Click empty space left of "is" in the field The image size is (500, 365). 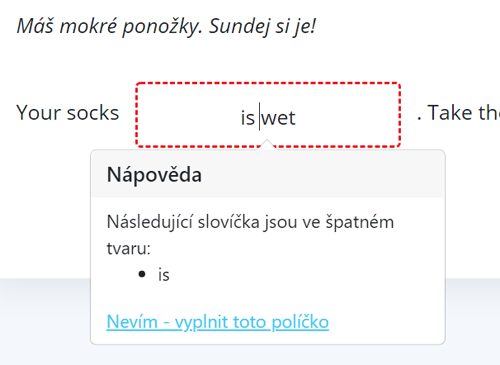click(x=187, y=115)
